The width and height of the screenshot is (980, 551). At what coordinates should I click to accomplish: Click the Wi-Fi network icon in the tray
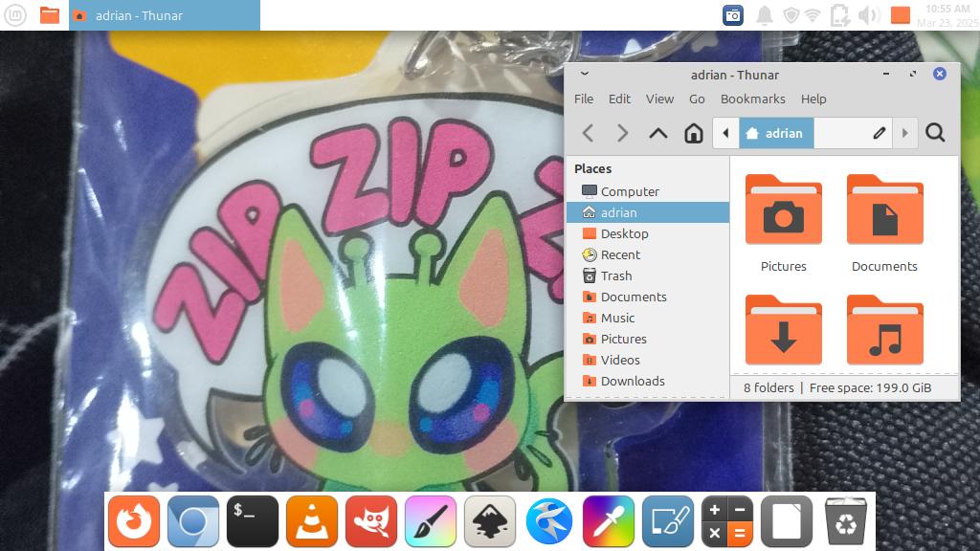tap(813, 15)
